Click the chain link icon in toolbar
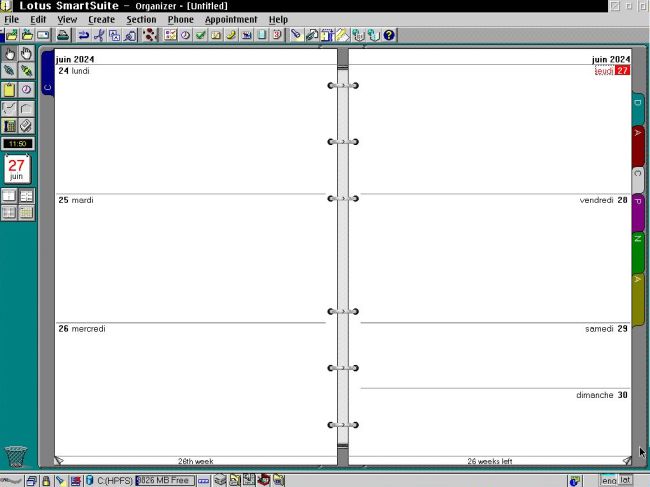650x487 pixels. 312,35
